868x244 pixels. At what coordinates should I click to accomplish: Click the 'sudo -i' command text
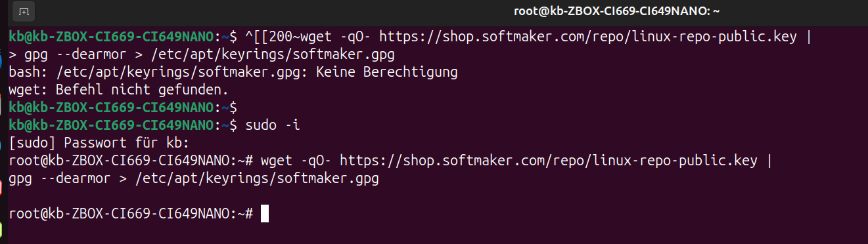click(273, 125)
